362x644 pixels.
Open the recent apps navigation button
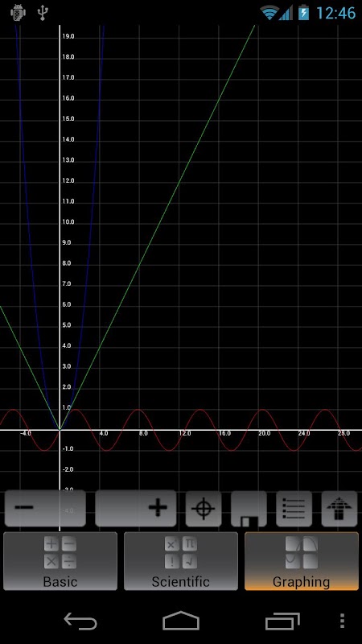282,621
